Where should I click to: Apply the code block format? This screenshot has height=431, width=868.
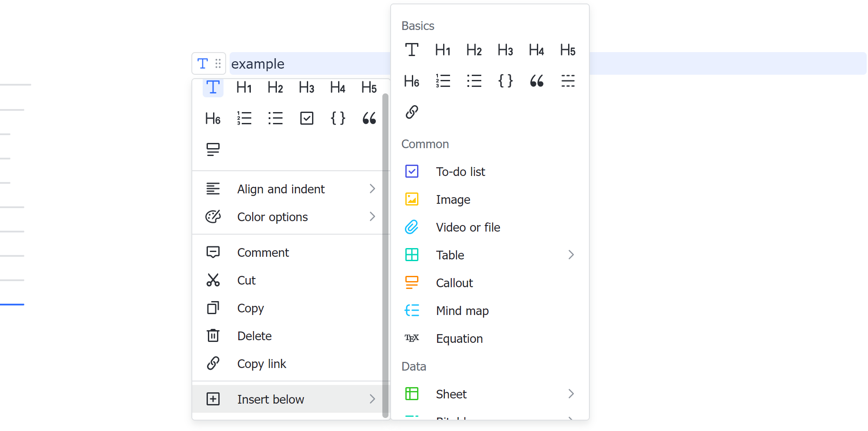[x=338, y=118]
